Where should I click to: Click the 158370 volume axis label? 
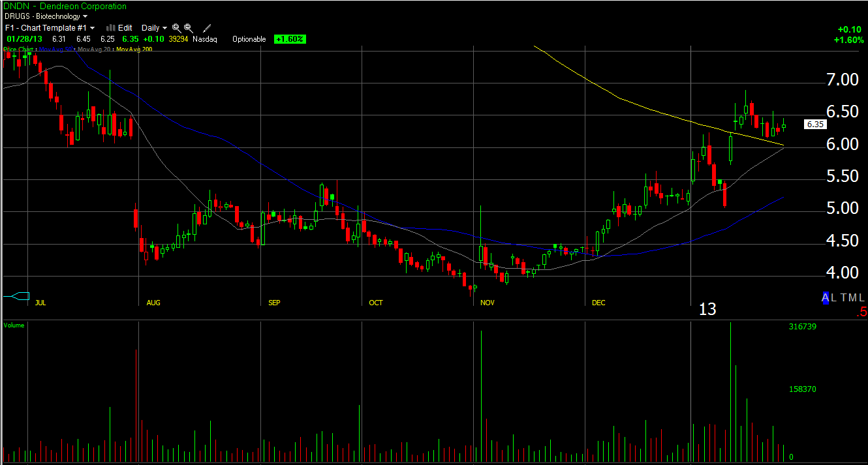point(803,389)
